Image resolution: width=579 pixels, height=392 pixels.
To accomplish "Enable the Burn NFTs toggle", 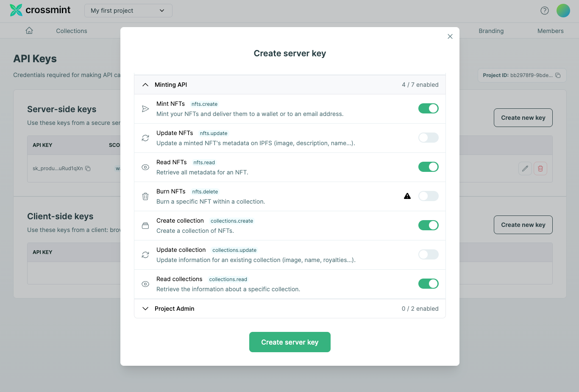I will [x=429, y=196].
